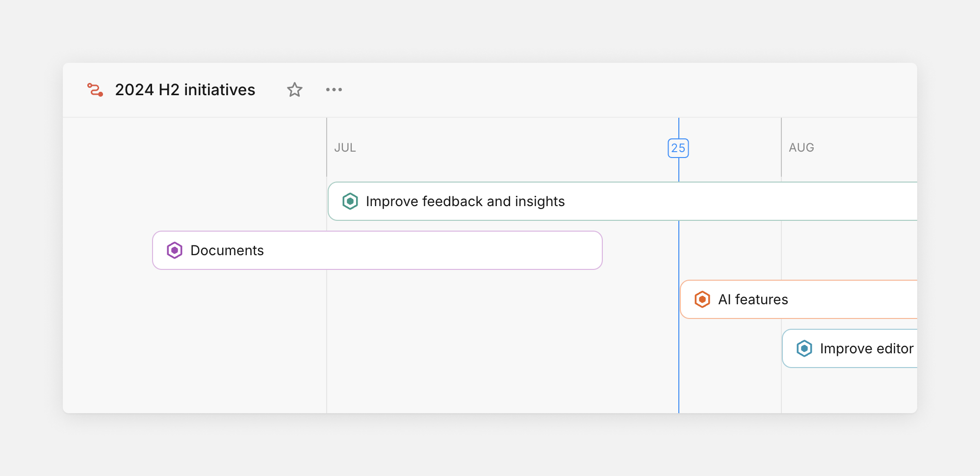
Task: Open the ellipsis dropdown in the header
Action: click(334, 89)
